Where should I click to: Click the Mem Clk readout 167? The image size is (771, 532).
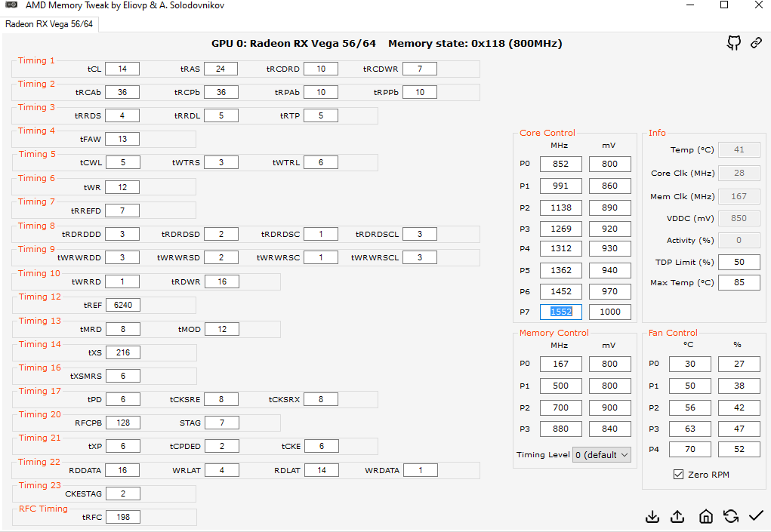[739, 196]
